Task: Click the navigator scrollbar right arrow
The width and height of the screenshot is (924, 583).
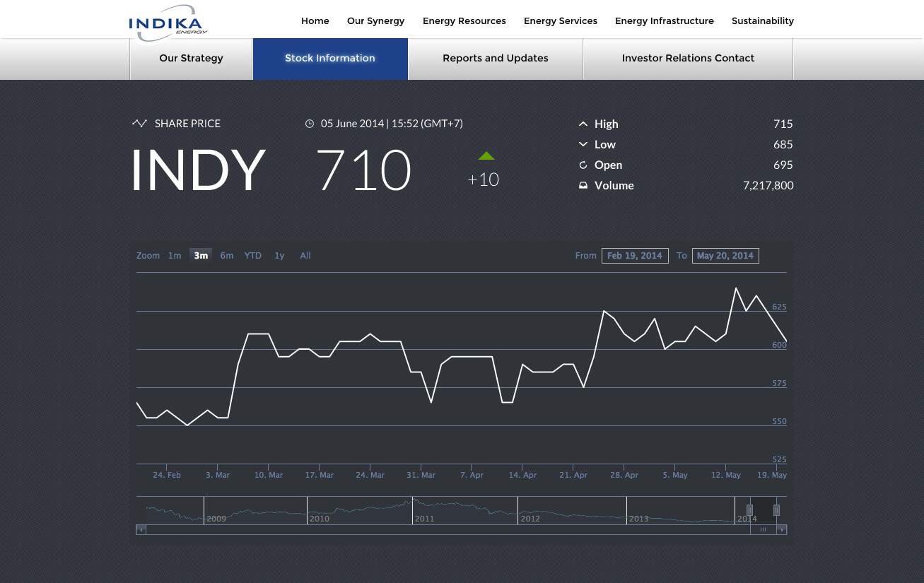Action: point(781,529)
